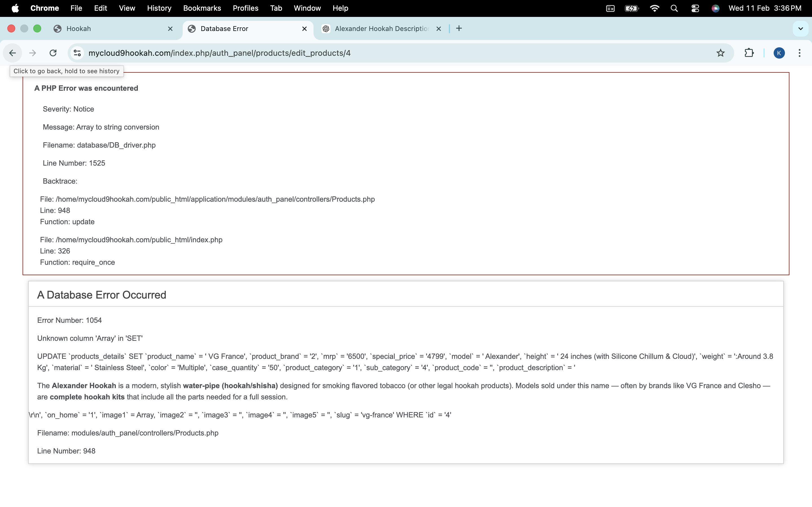
Task: Reload the Database Error page
Action: 53,53
